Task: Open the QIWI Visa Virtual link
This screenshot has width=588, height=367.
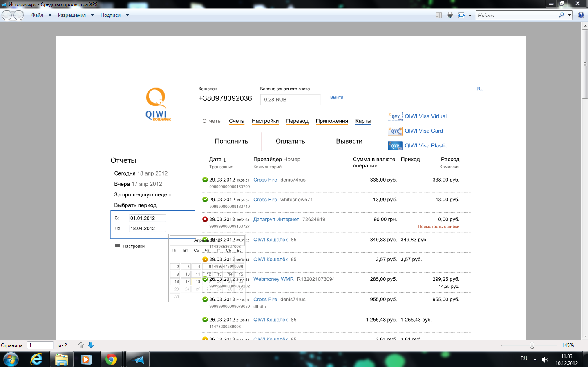Action: tap(426, 116)
